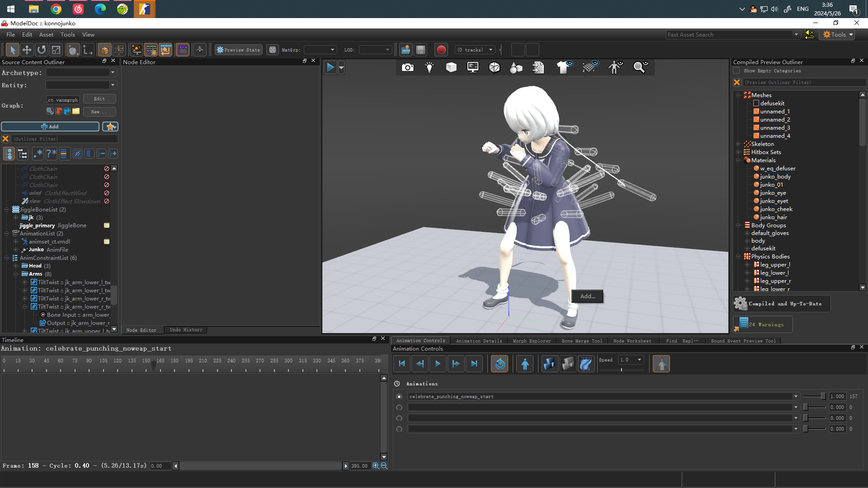
Task: Open the Tools menu
Action: click(x=67, y=35)
